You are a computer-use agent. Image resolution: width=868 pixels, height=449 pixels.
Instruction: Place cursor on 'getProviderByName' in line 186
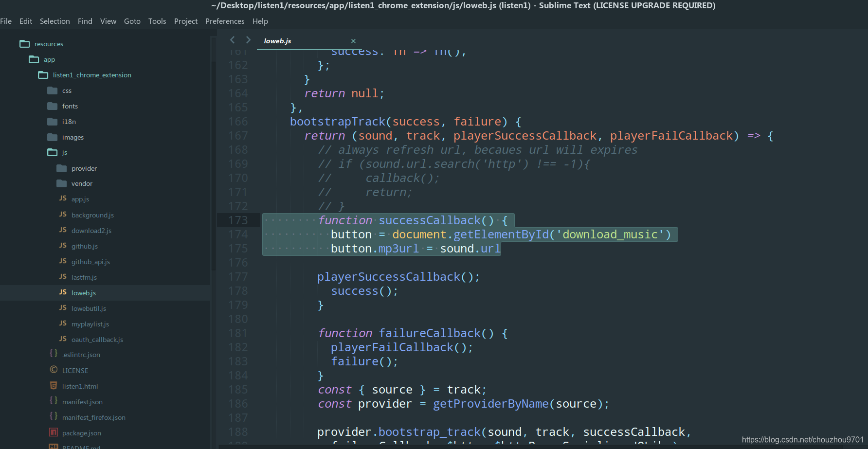490,404
